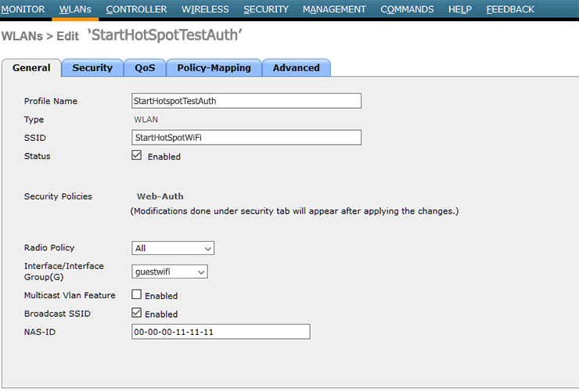Select the SECURITY top menu
Image resolution: width=579 pixels, height=392 pixels.
click(266, 9)
